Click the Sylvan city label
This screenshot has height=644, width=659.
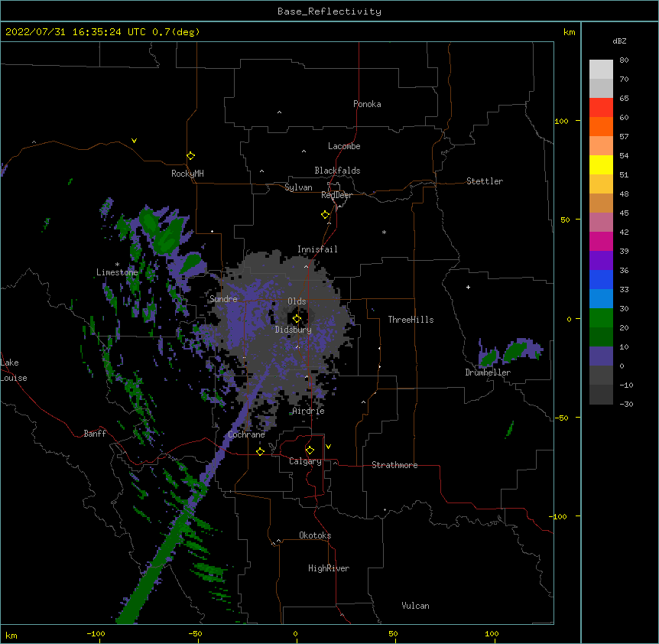pyautogui.click(x=298, y=187)
